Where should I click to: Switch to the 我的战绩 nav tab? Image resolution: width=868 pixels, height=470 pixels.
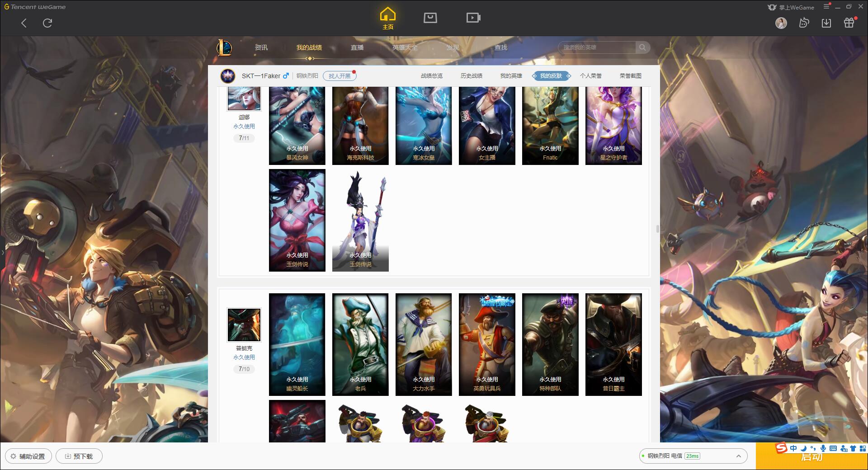309,47
